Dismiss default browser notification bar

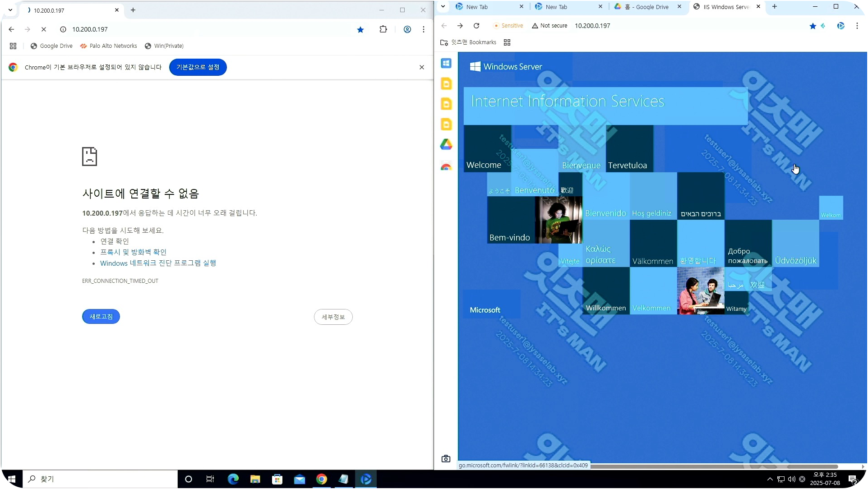click(x=422, y=67)
